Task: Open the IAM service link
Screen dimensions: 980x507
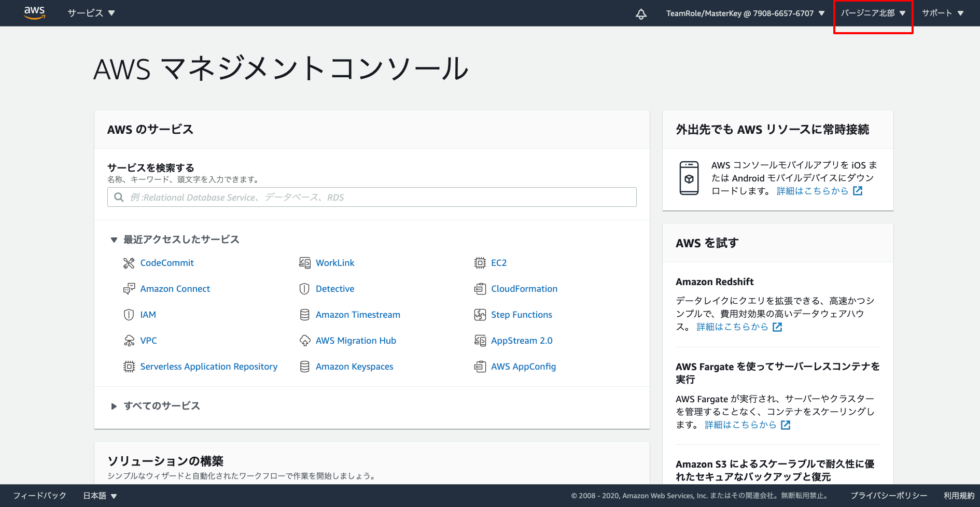Action: click(148, 315)
